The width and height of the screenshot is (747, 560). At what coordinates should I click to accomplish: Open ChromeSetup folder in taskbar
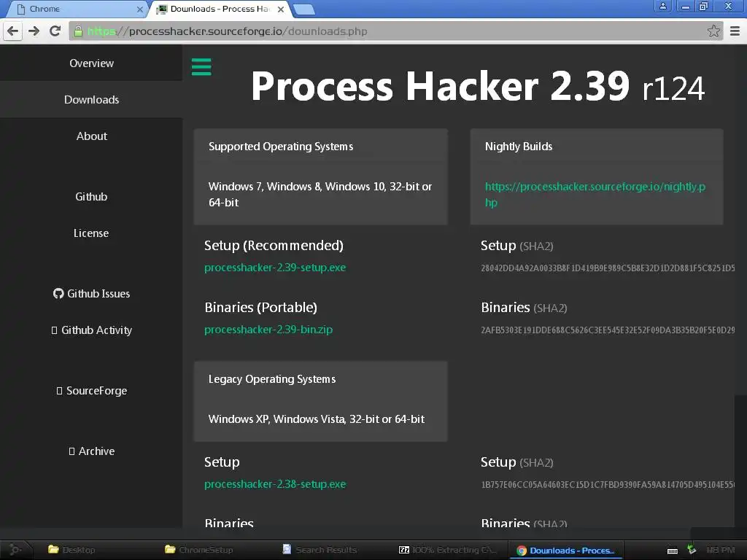click(198, 550)
